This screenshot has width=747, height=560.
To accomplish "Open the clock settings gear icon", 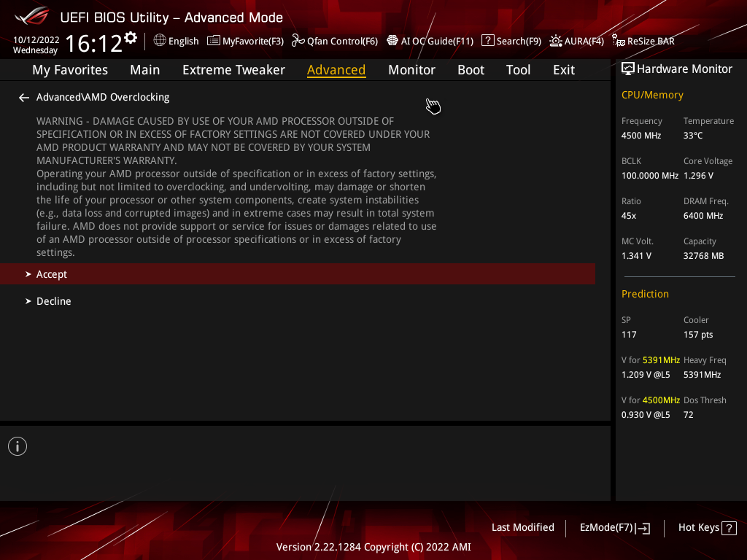I will [x=131, y=38].
